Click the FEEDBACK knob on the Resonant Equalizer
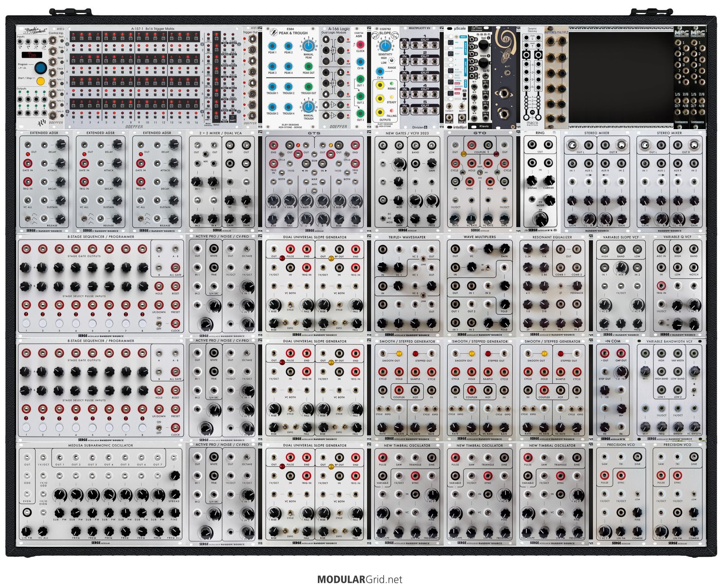720x588 pixels. pyautogui.click(x=577, y=286)
